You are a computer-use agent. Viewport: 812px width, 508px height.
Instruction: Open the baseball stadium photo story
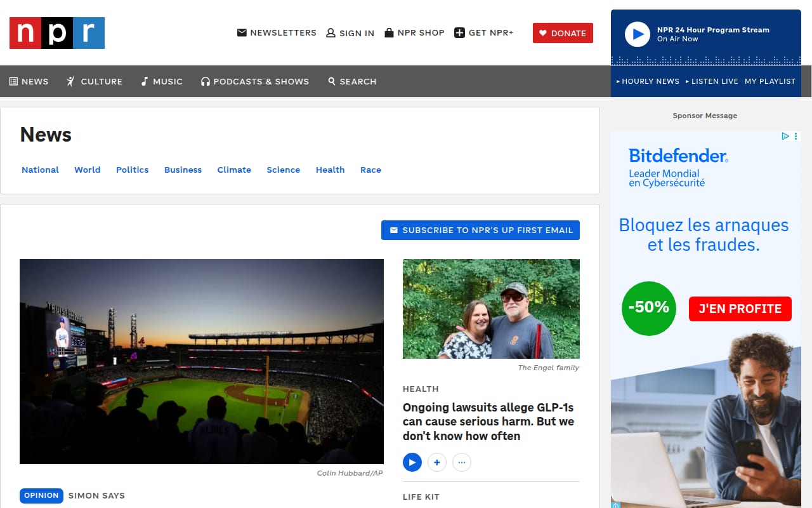click(202, 361)
